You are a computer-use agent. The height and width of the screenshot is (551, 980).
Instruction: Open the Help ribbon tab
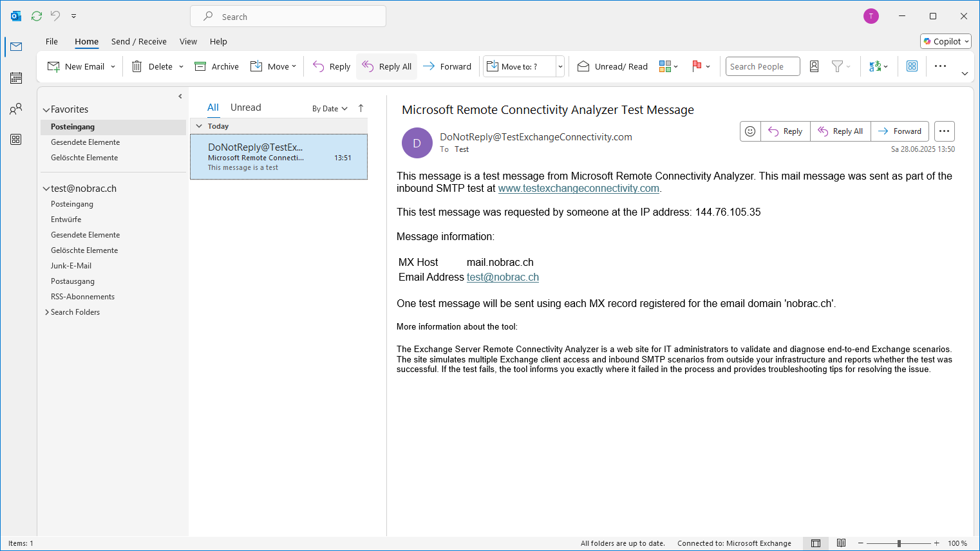(x=218, y=41)
